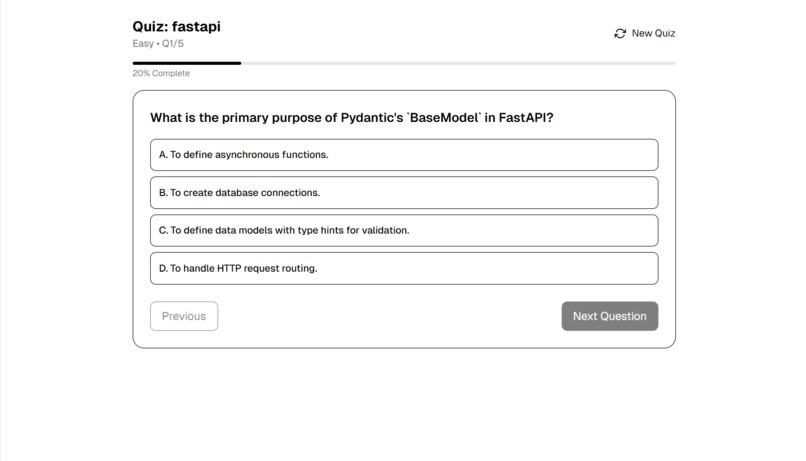Click the unfilled portion of progress bar
The height and width of the screenshot is (461, 806).
457,63
